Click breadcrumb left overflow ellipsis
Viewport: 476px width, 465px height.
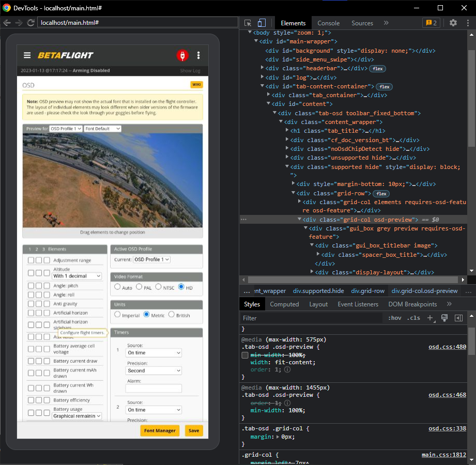tap(247, 291)
